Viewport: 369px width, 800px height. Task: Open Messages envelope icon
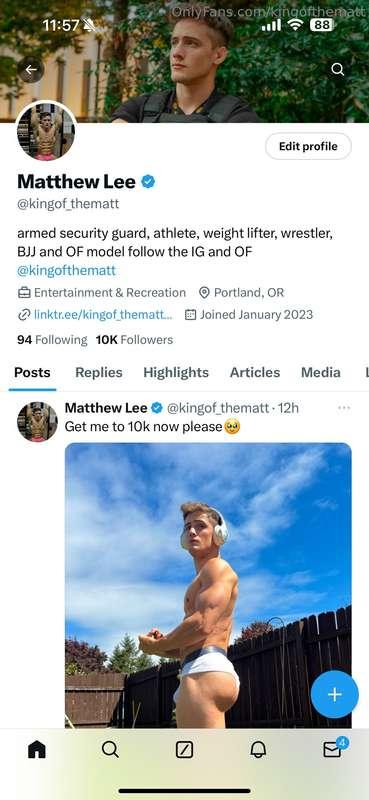pyautogui.click(x=333, y=748)
